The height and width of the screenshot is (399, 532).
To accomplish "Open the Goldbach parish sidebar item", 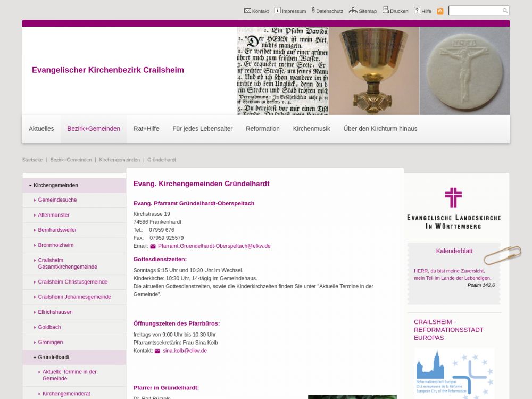I will (x=49, y=327).
